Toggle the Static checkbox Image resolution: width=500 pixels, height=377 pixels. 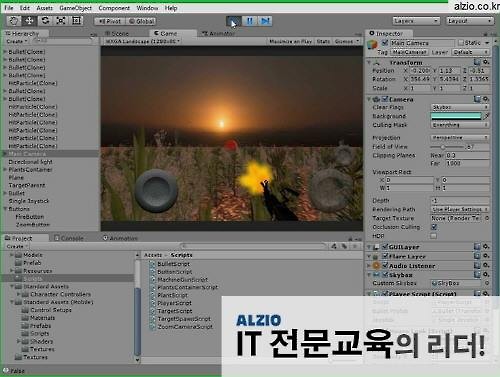click(461, 43)
